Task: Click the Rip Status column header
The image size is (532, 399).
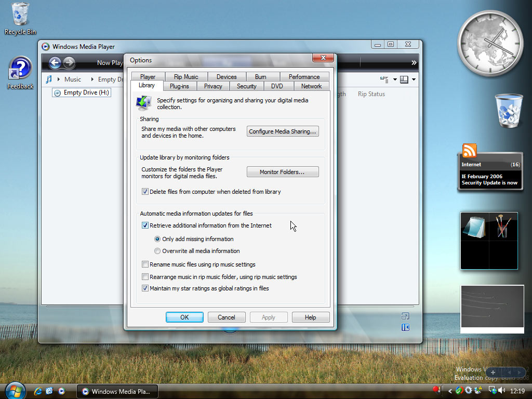Action: [x=371, y=94]
